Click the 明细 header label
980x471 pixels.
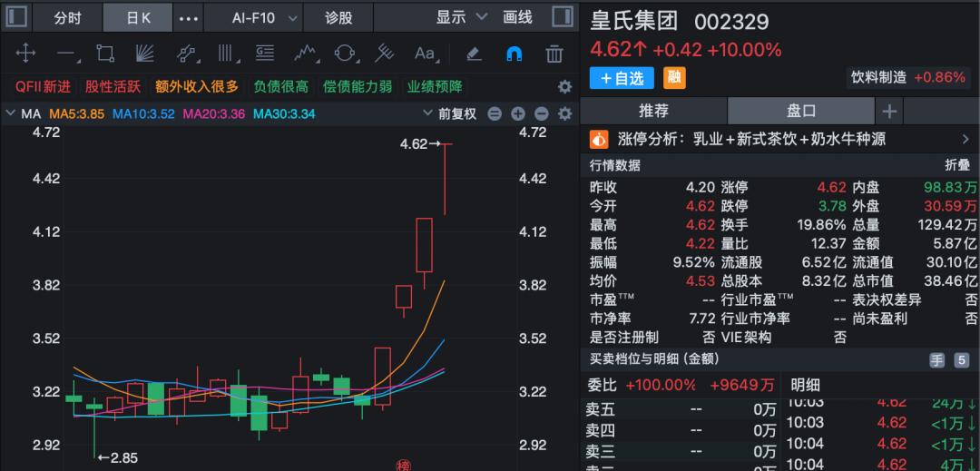(x=805, y=385)
